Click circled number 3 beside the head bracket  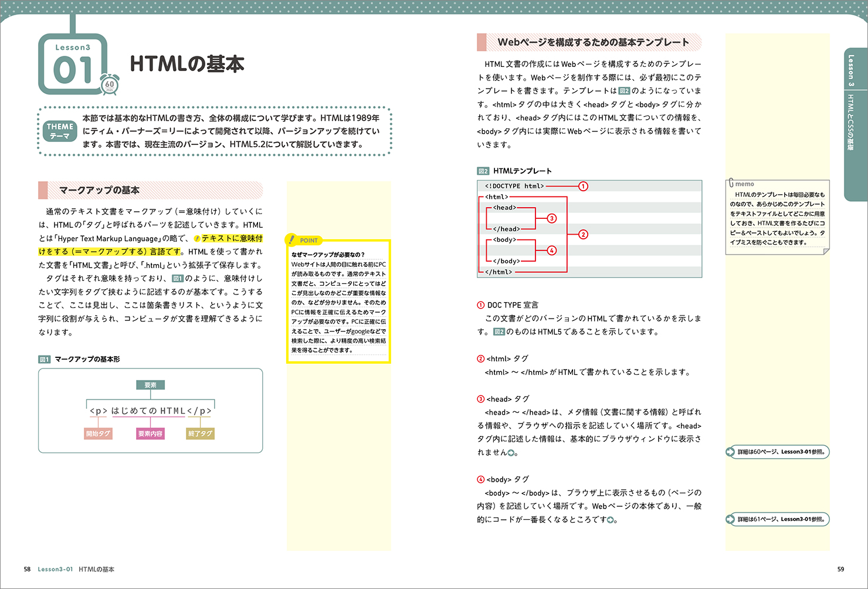coord(551,218)
